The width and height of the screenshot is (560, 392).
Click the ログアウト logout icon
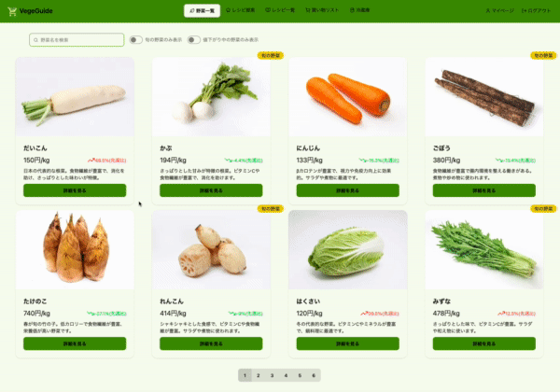(524, 10)
